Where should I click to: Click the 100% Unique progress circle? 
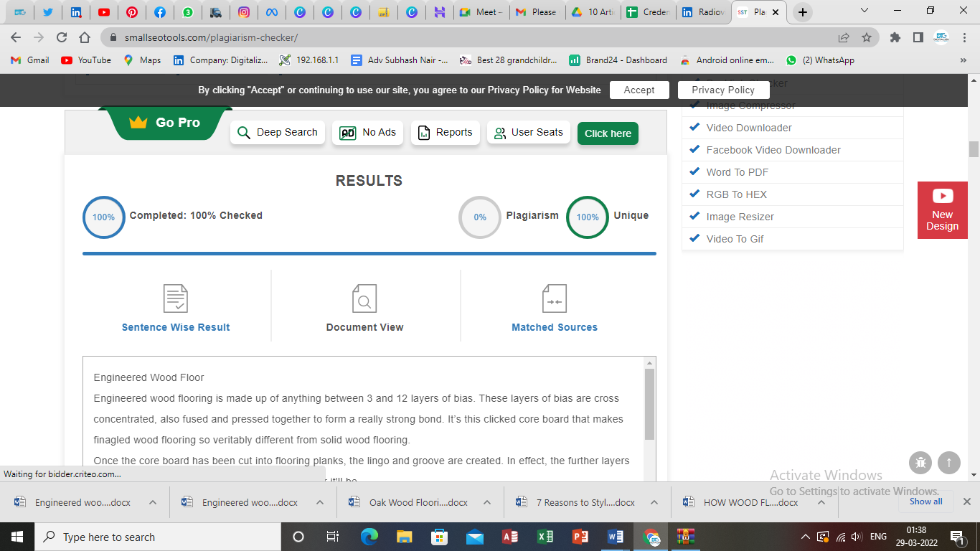coord(588,217)
